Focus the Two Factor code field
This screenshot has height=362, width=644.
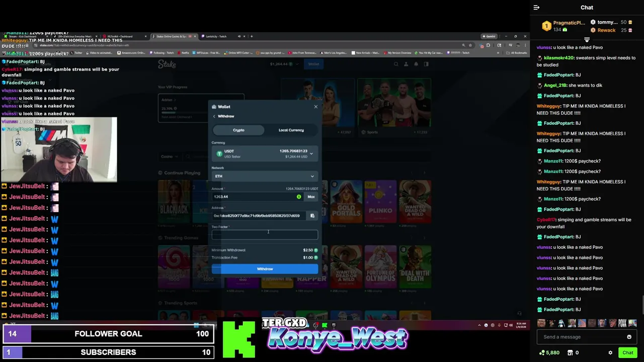(x=265, y=235)
